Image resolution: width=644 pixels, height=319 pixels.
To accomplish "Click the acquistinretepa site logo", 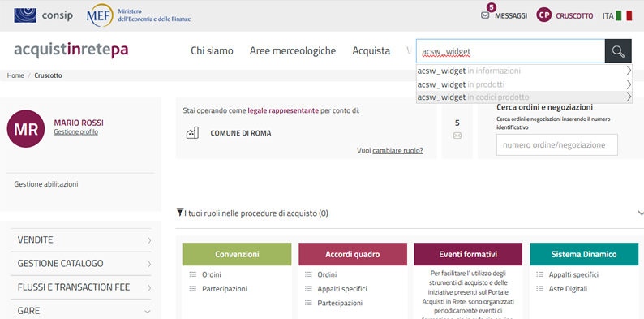I will pyautogui.click(x=71, y=50).
